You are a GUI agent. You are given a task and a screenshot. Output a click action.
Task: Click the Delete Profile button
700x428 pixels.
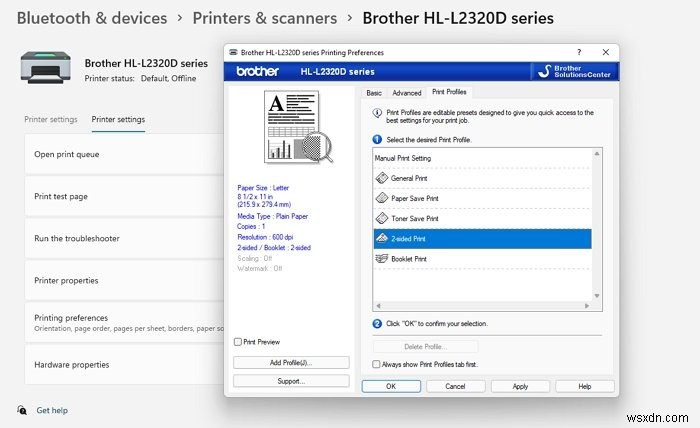click(425, 346)
